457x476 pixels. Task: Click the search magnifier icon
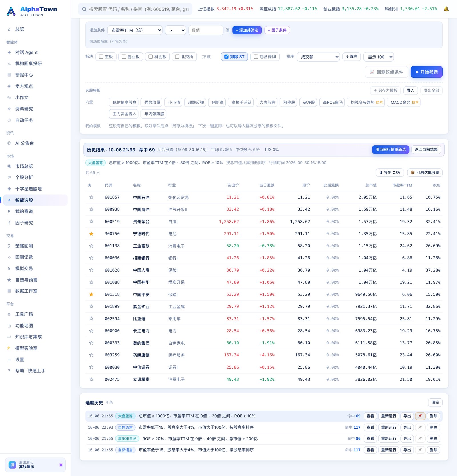point(84,9)
